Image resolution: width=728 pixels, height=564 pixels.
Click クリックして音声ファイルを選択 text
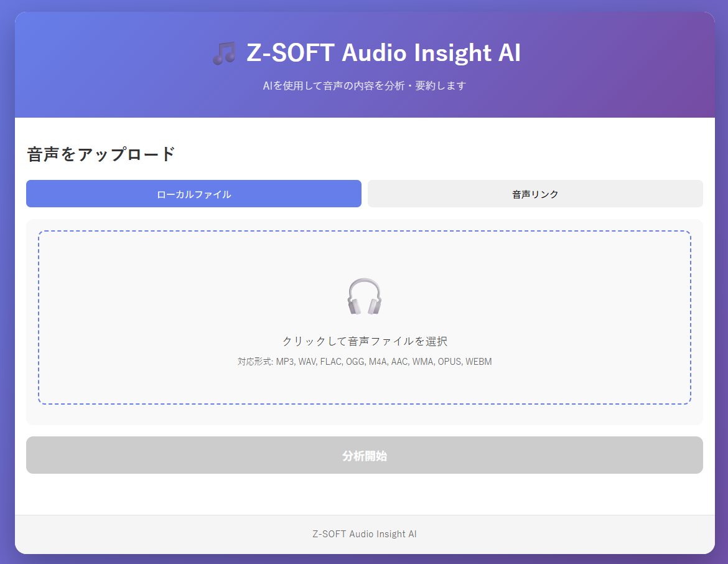pos(364,341)
